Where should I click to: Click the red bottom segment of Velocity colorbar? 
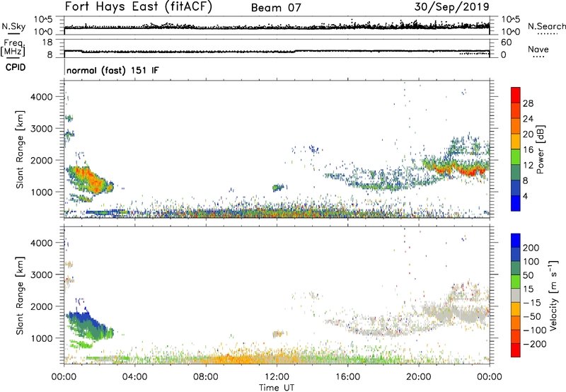[516, 350]
